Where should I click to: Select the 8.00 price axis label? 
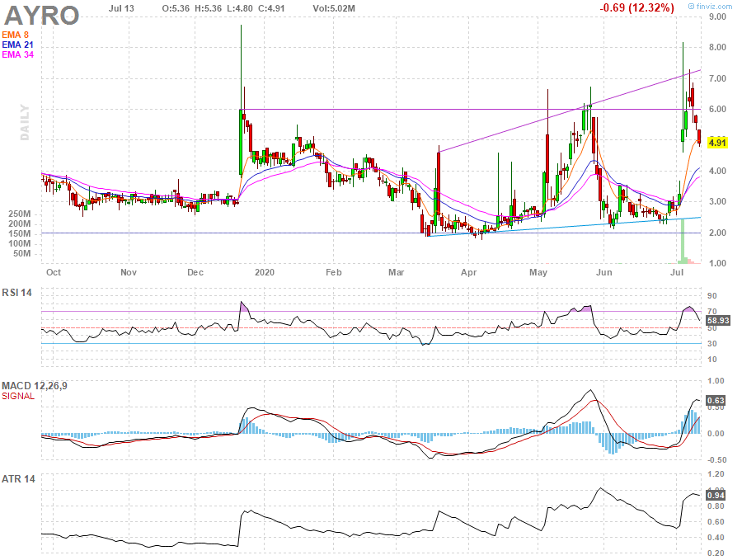click(x=717, y=47)
